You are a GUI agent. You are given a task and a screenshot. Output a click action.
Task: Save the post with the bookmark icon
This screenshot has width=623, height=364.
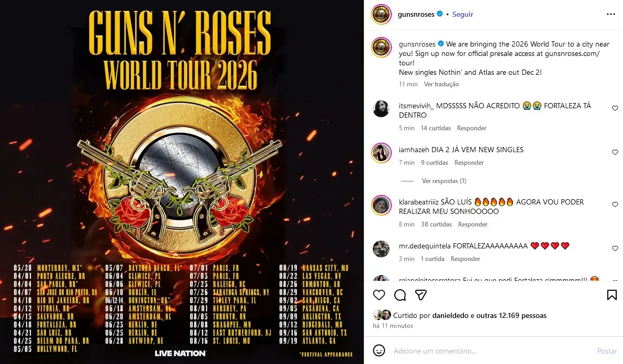[611, 295]
